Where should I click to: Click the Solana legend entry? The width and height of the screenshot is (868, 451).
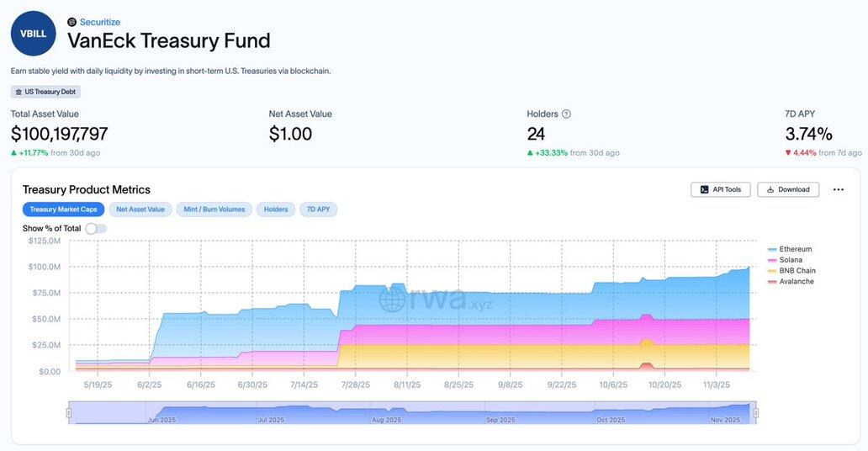point(791,260)
